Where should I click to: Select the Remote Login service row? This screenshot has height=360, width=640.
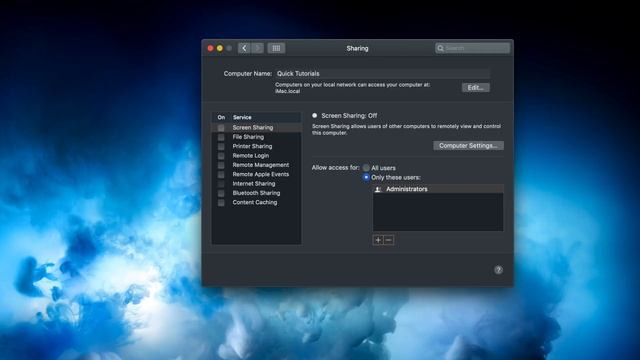tap(257, 156)
